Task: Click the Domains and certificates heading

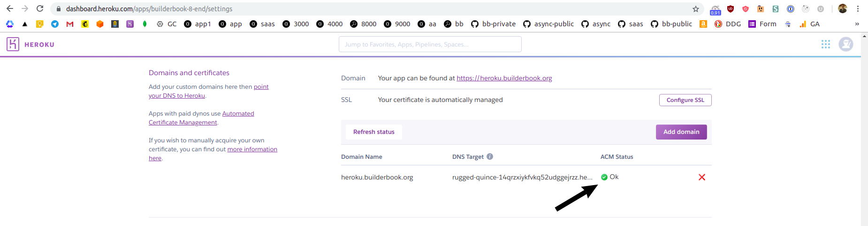Action: coord(189,73)
